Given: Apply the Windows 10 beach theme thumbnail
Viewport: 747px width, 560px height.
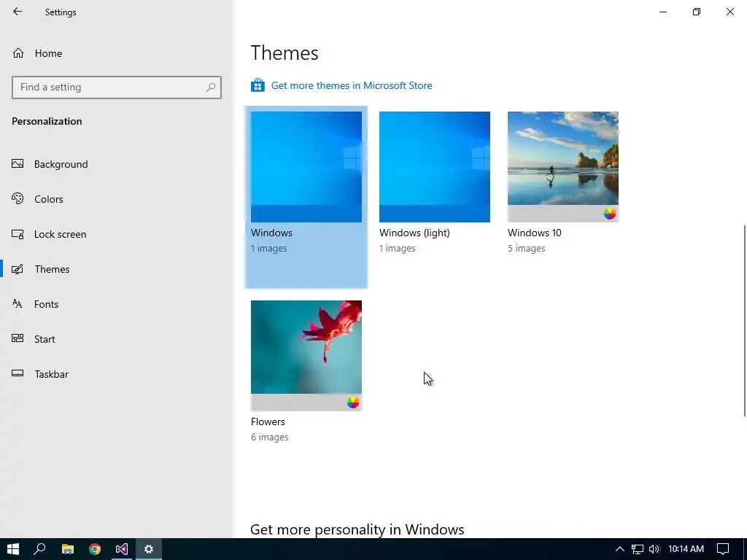Looking at the screenshot, I should click(x=563, y=167).
